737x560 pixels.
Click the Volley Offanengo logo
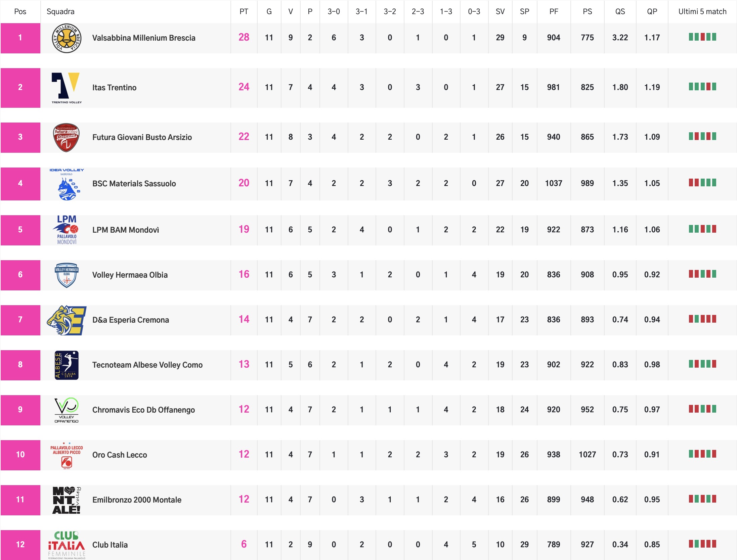[x=67, y=410]
